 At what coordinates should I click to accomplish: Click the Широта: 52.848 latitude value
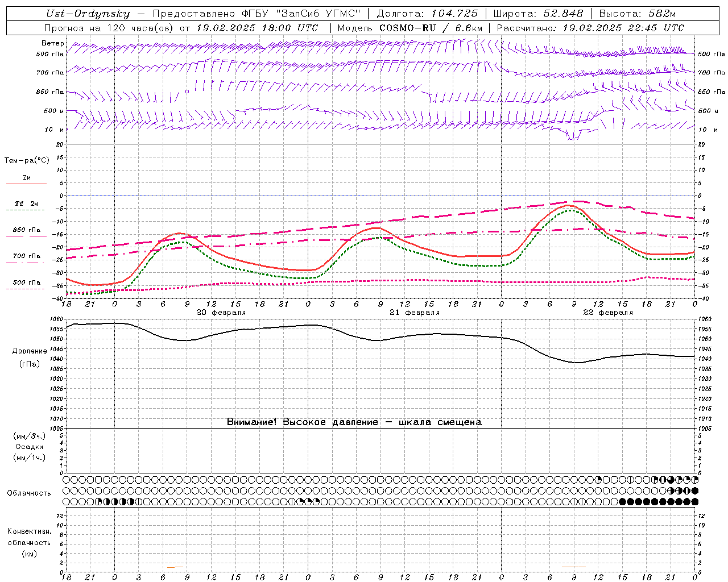point(537,14)
